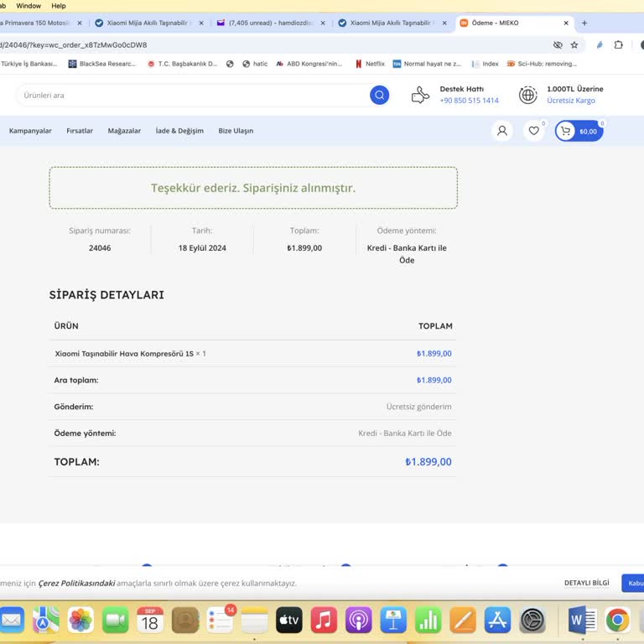This screenshot has height=644, width=644.
Task: Open FaceTime from the dock
Action: (116, 620)
